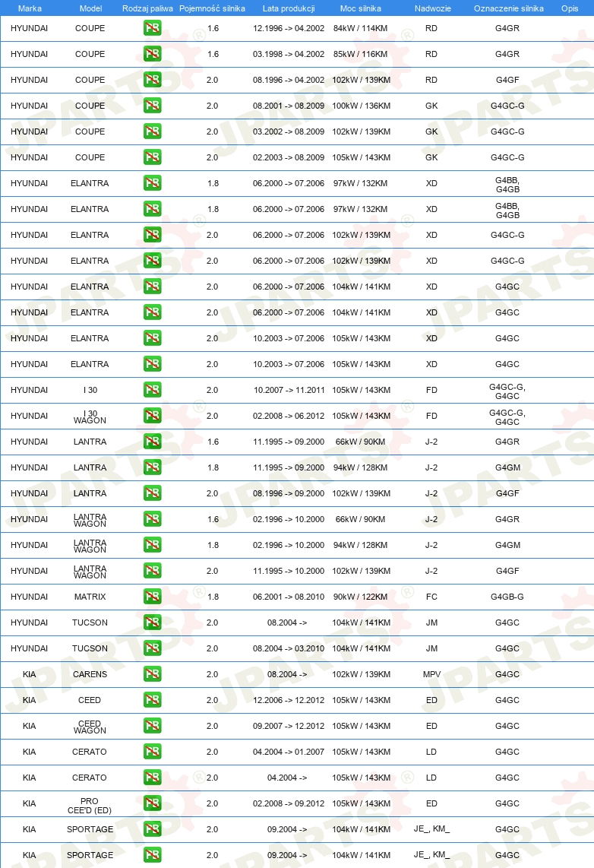Select the CEED WAGON model cell

pyautogui.click(x=90, y=727)
